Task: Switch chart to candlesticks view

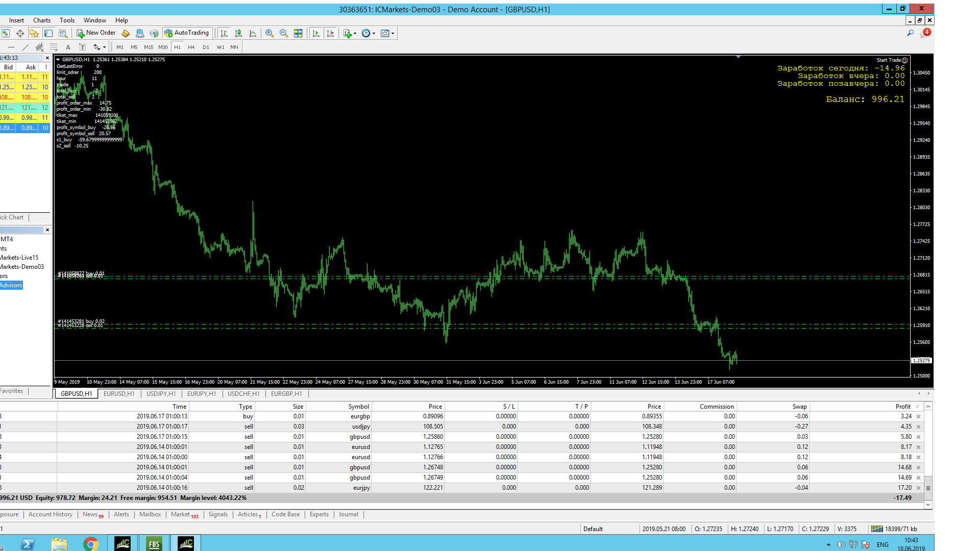Action: pyautogui.click(x=238, y=33)
